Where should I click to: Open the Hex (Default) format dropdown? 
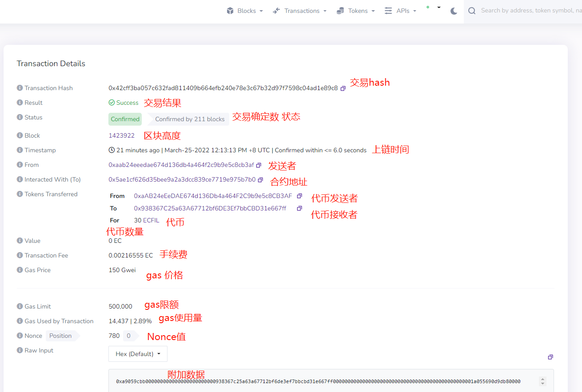click(x=138, y=354)
